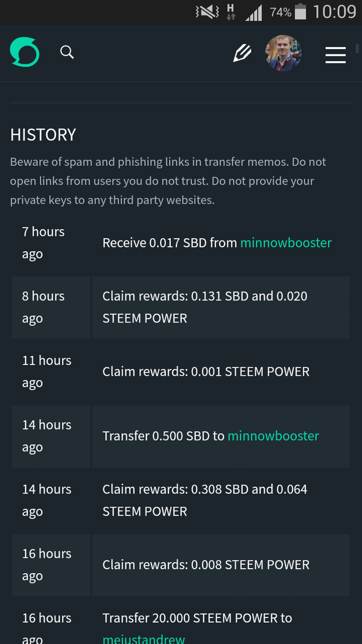
Task: Tap the status bar clock
Action: point(334,12)
